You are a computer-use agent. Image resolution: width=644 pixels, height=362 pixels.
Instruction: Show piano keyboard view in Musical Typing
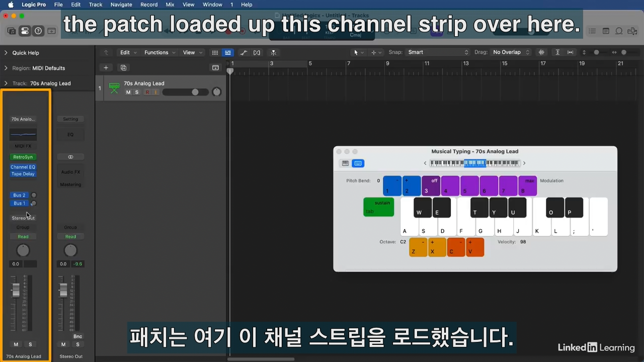click(345, 163)
